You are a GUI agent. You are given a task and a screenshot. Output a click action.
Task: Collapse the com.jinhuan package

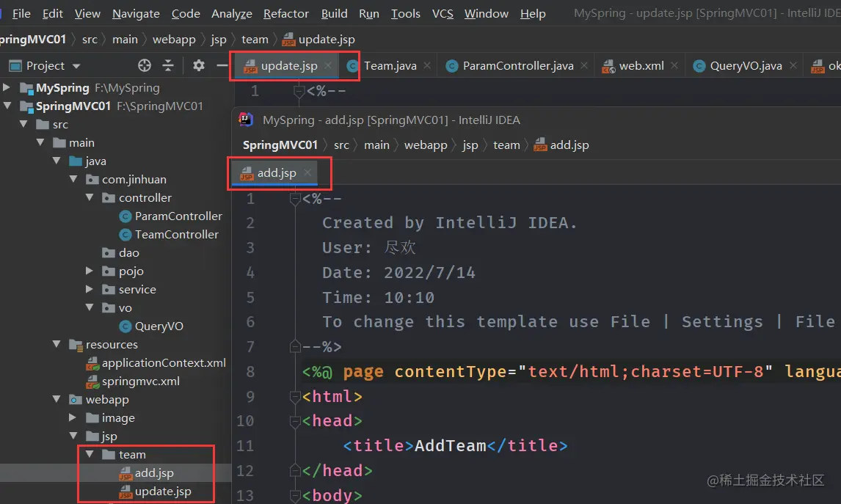73,178
